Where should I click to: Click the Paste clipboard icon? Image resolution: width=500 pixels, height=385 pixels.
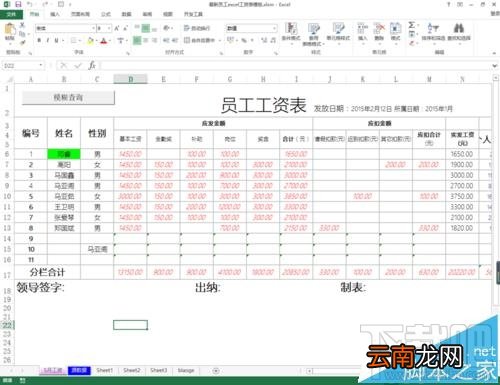(9, 29)
